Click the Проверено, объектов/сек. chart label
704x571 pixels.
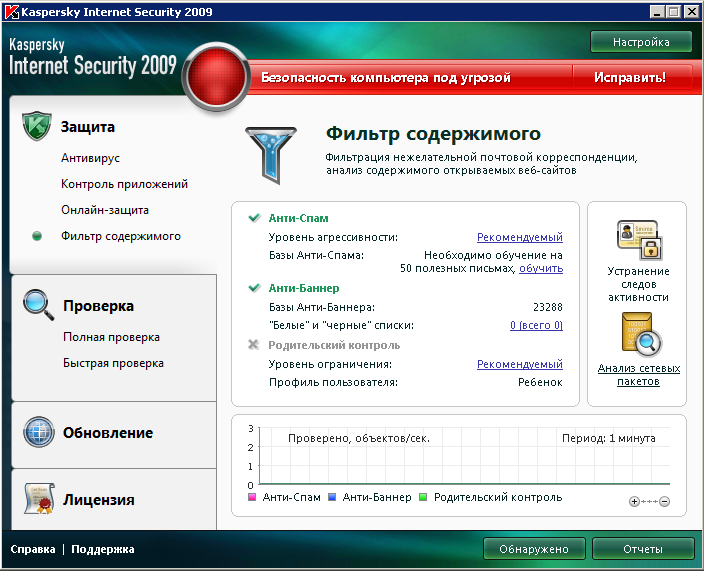tap(359, 438)
